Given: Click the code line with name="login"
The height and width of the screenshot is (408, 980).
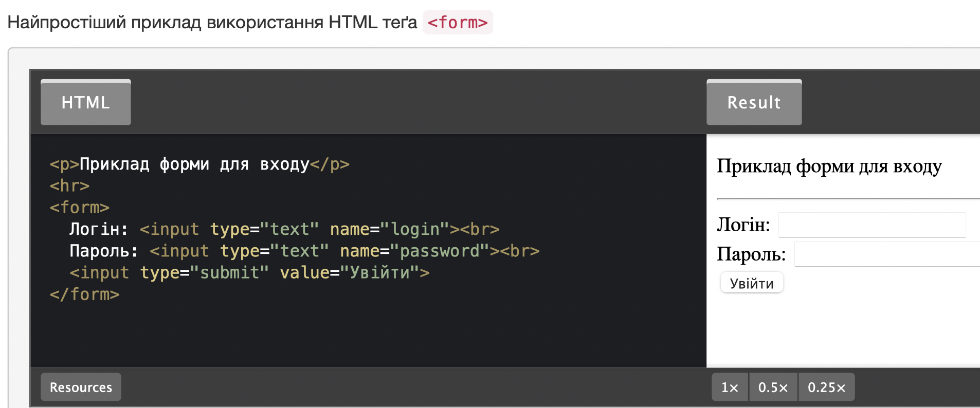Looking at the screenshot, I should [284, 229].
